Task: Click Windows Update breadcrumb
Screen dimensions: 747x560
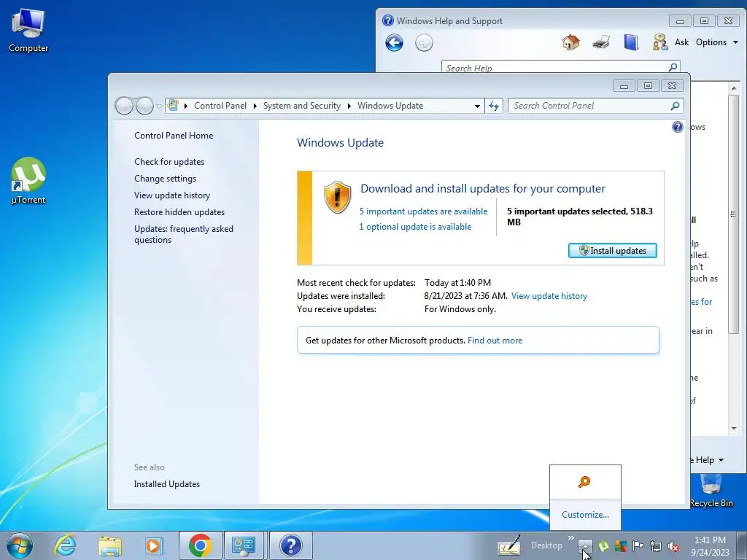Action: (x=390, y=106)
